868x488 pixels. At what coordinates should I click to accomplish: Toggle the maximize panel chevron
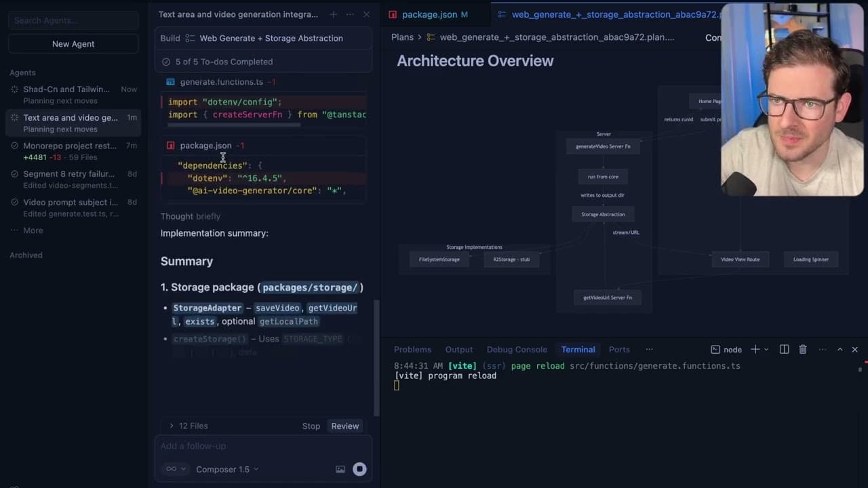tap(840, 349)
